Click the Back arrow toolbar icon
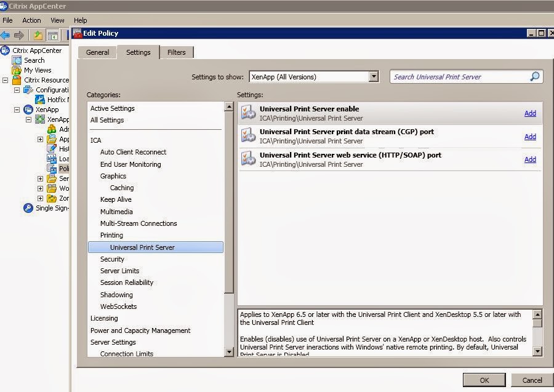This screenshot has height=392, width=554. click(5, 35)
